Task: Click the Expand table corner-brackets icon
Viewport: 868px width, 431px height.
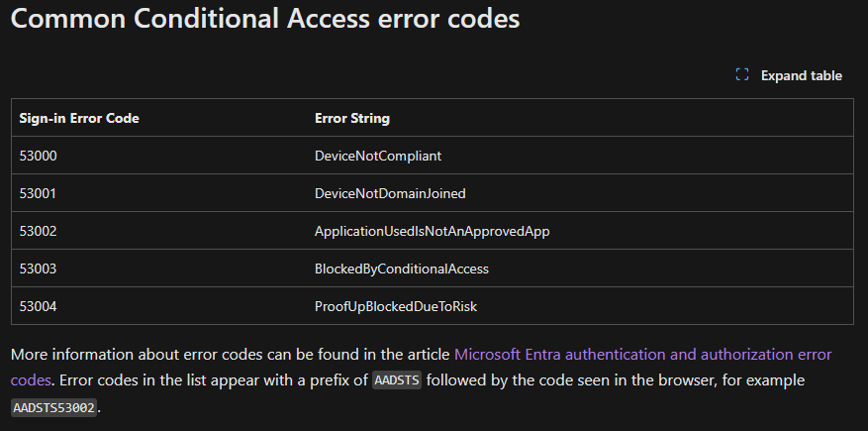Action: click(x=742, y=75)
